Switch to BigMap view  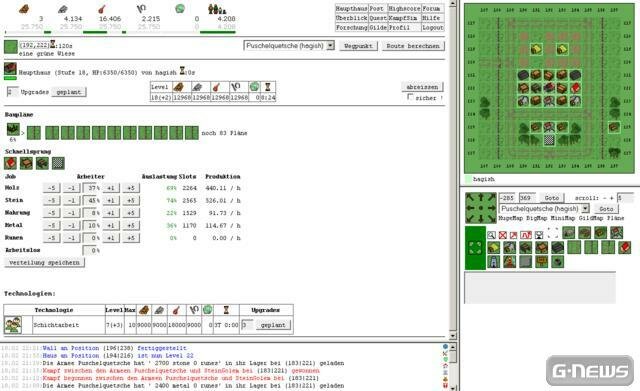[x=536, y=218]
